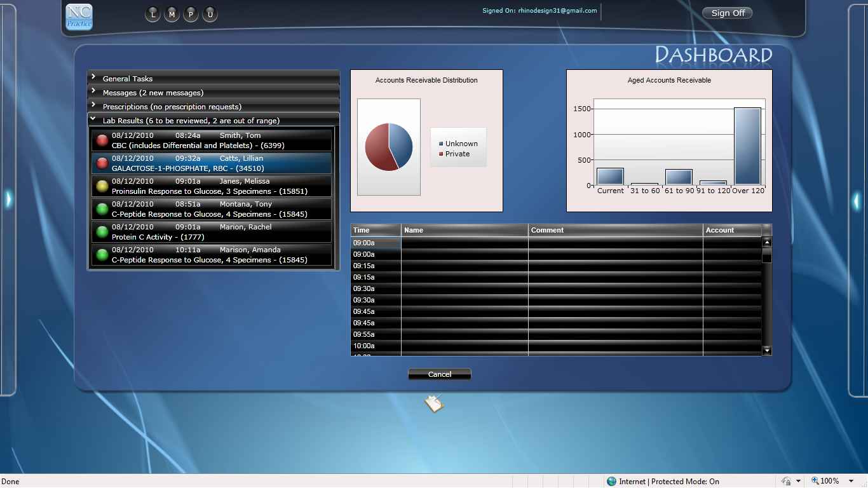Click the NC Practice logo icon
868x488 pixels.
tap(79, 17)
